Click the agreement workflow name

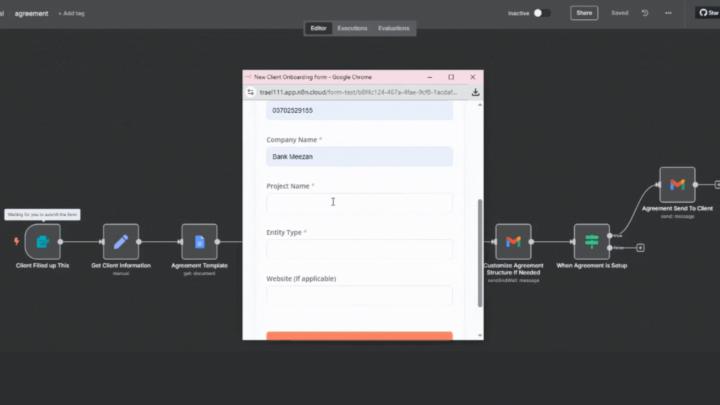click(31, 13)
